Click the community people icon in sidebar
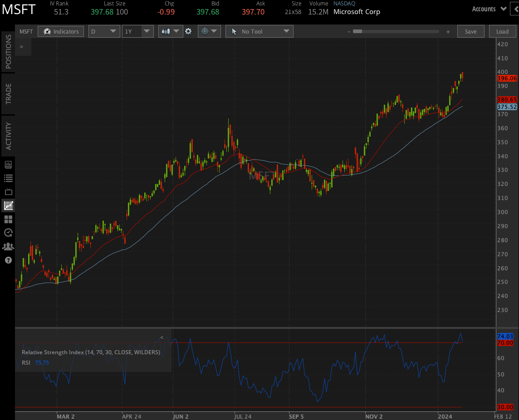This screenshot has width=519, height=420. click(8, 246)
